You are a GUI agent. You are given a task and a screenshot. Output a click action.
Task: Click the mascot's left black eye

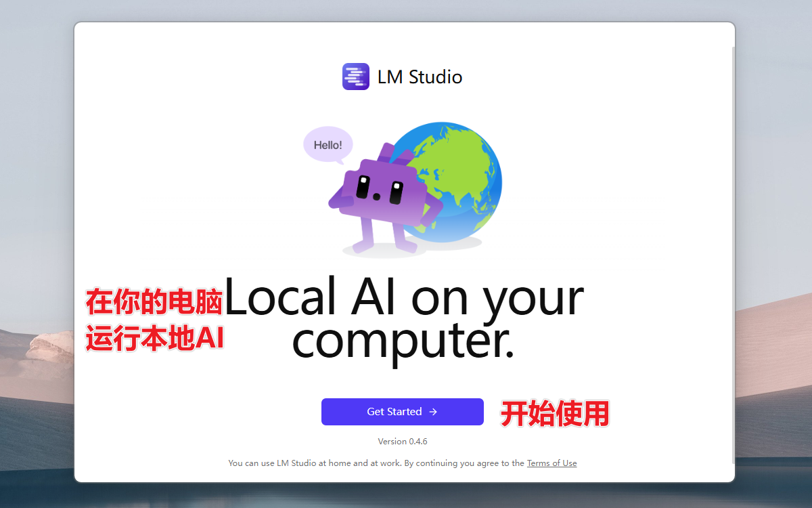[x=363, y=187]
